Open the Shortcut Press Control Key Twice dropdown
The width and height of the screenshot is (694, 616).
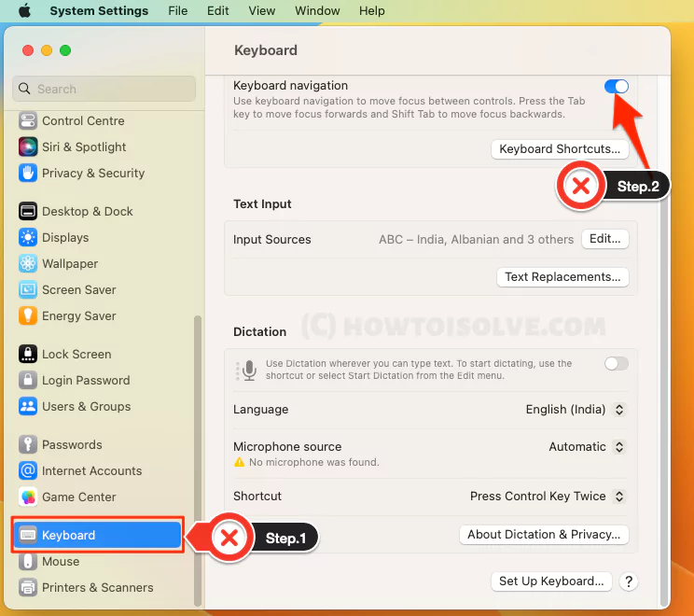[619, 496]
